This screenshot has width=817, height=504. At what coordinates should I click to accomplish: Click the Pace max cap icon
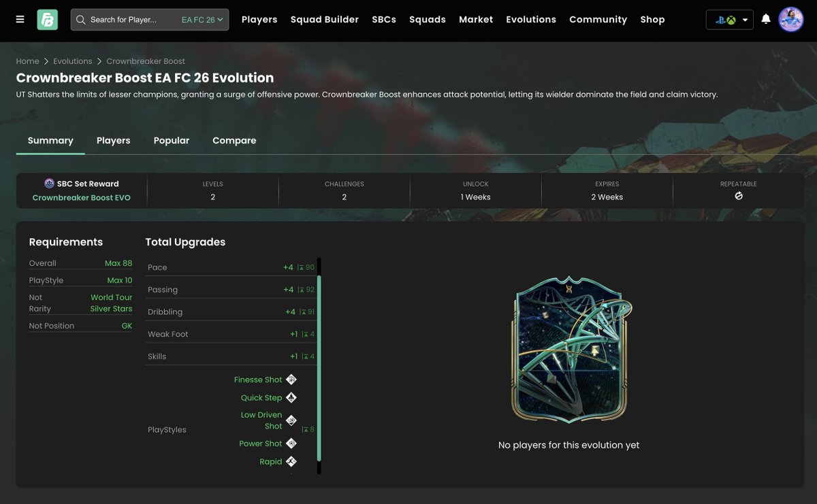coord(301,267)
